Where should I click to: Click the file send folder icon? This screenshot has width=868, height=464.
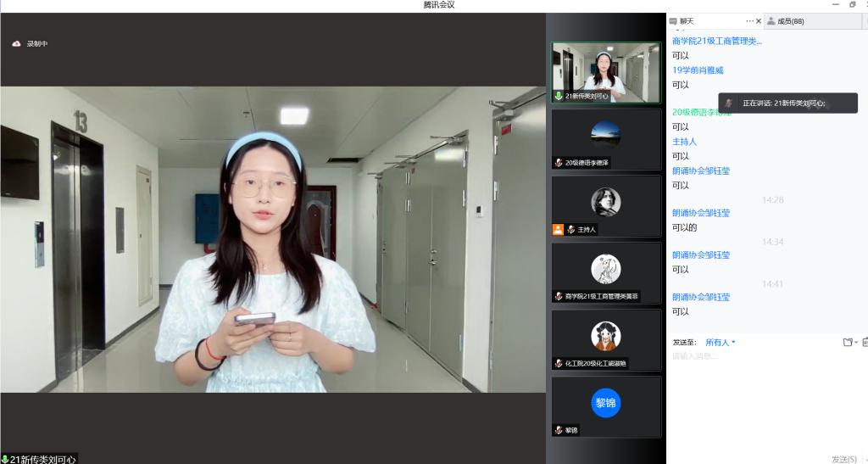(x=847, y=343)
